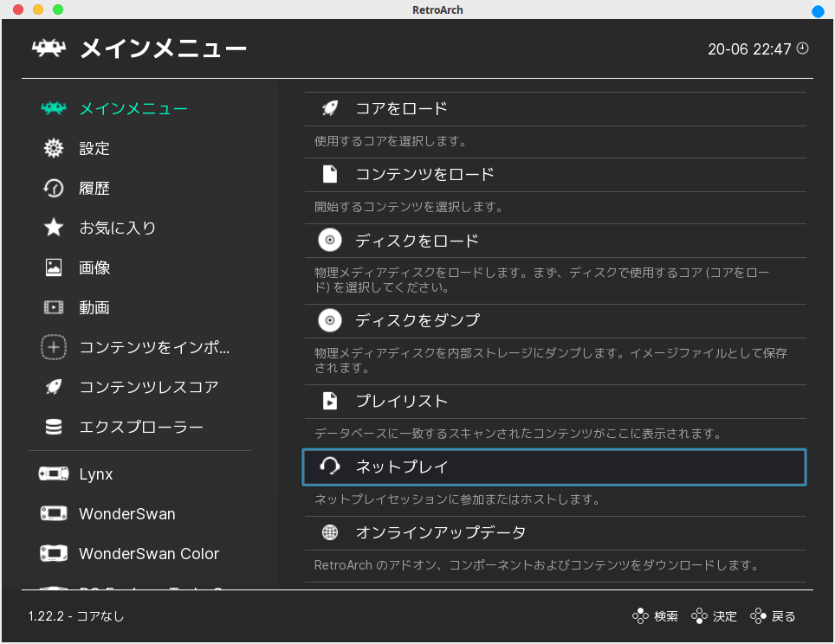Screen dimensions: 835x644
Task: Click the オンラインアップデータ globe icon
Action: click(x=330, y=532)
